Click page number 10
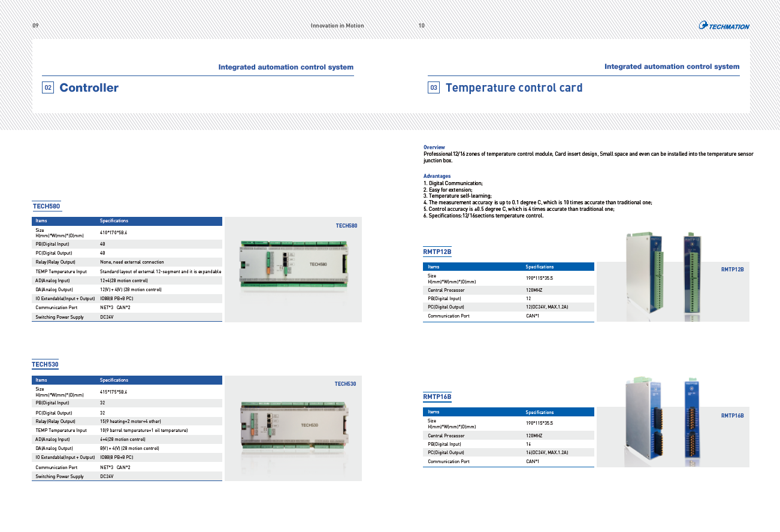Screen dimensions: 780x532 pyautogui.click(x=422, y=26)
